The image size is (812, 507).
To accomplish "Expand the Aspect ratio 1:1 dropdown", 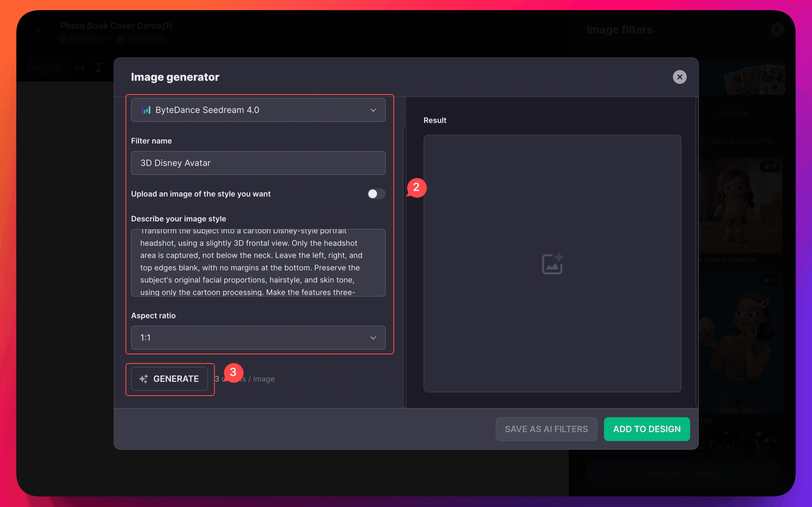I will [x=258, y=338].
